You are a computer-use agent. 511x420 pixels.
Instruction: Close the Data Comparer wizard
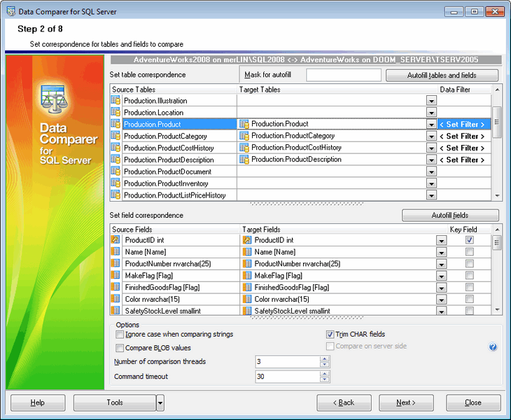pos(473,402)
